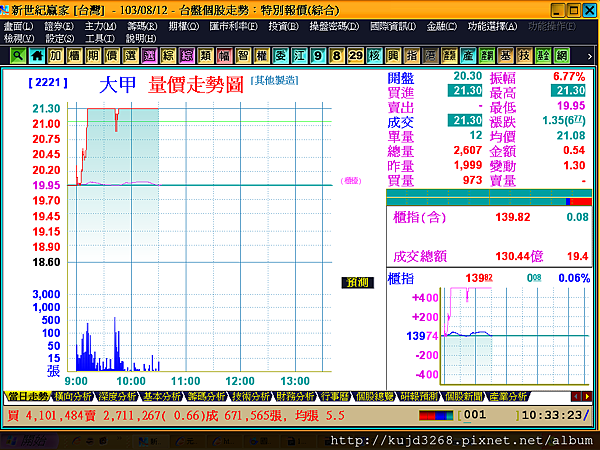
Task: Open the 國際資訊(I) menu
Action: click(x=393, y=26)
